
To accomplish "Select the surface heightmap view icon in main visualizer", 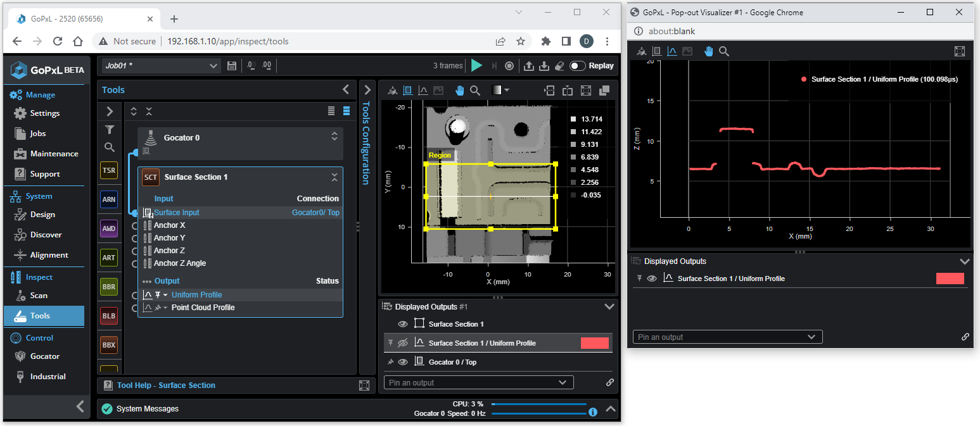I will point(408,91).
